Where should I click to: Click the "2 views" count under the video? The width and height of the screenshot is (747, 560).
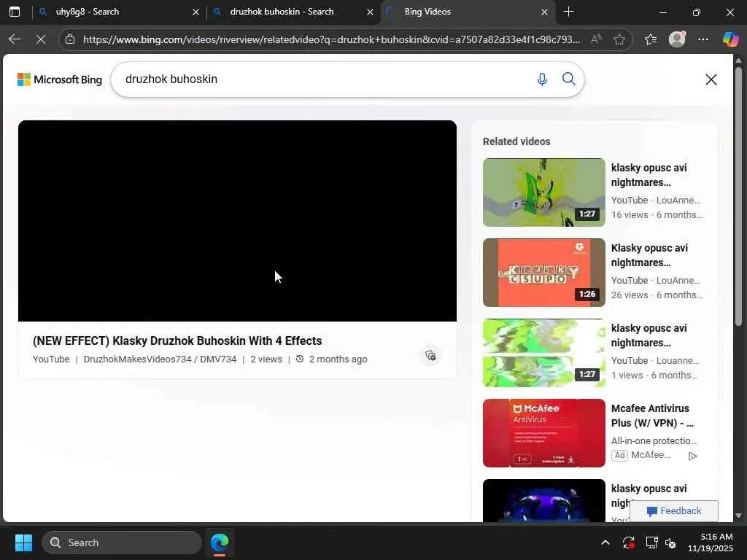[x=266, y=359]
